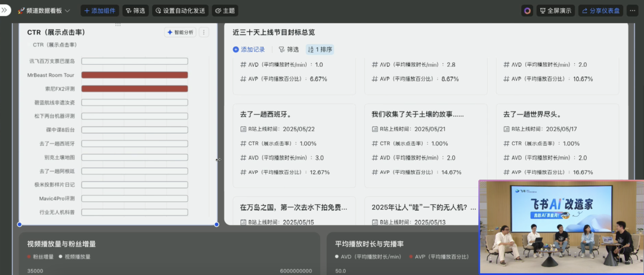Viewport: 644px width, 275px height.
Task: Click the 极米投影样片日记 chart label
Action: 55,185
